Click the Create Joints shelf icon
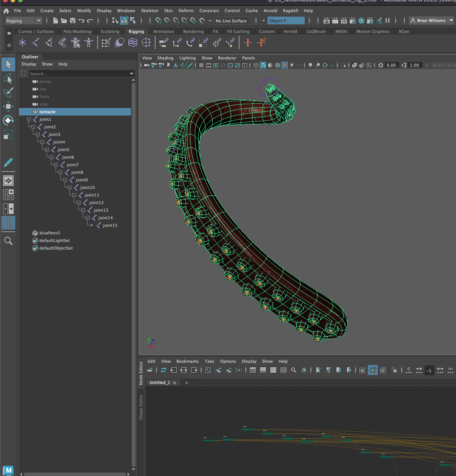 36,43
